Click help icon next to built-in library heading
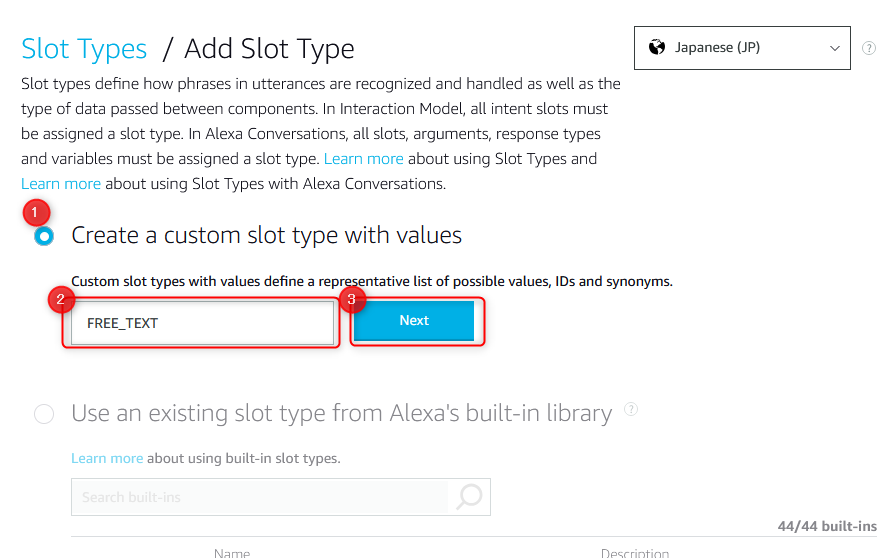 (x=631, y=409)
